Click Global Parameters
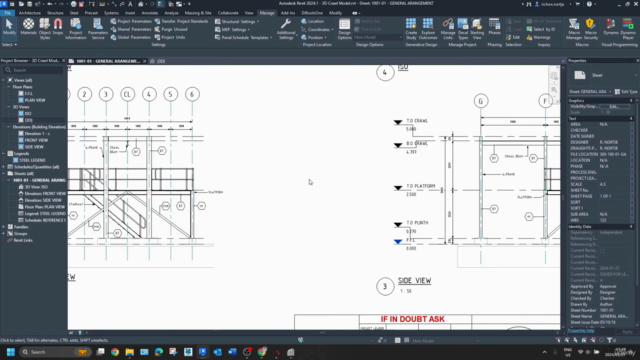This screenshot has width=640, height=360. 131,37
